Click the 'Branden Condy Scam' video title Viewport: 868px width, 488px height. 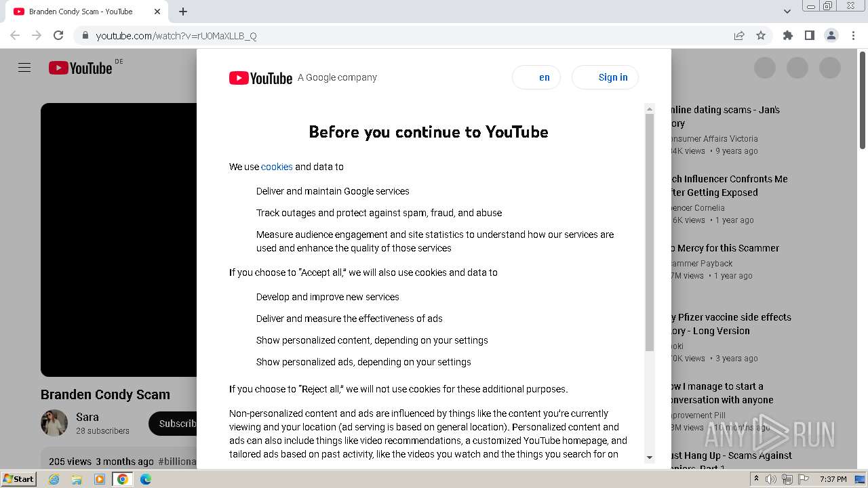[105, 394]
